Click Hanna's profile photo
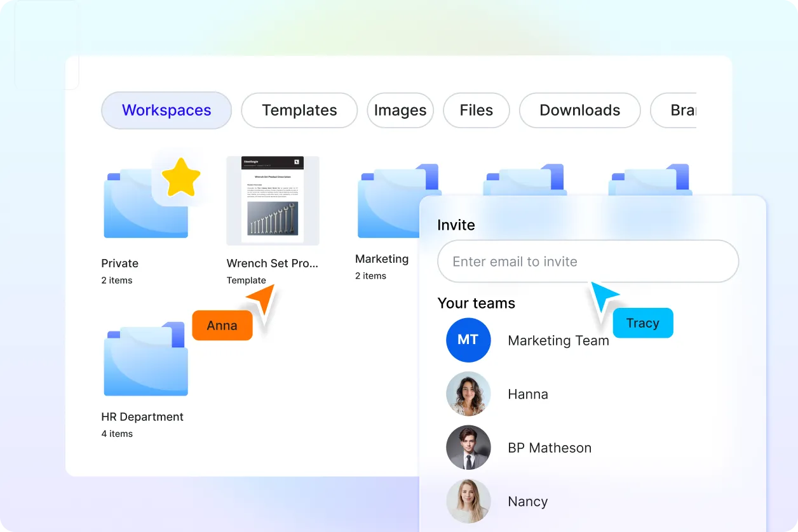Viewport: 798px width, 532px height. (468, 394)
